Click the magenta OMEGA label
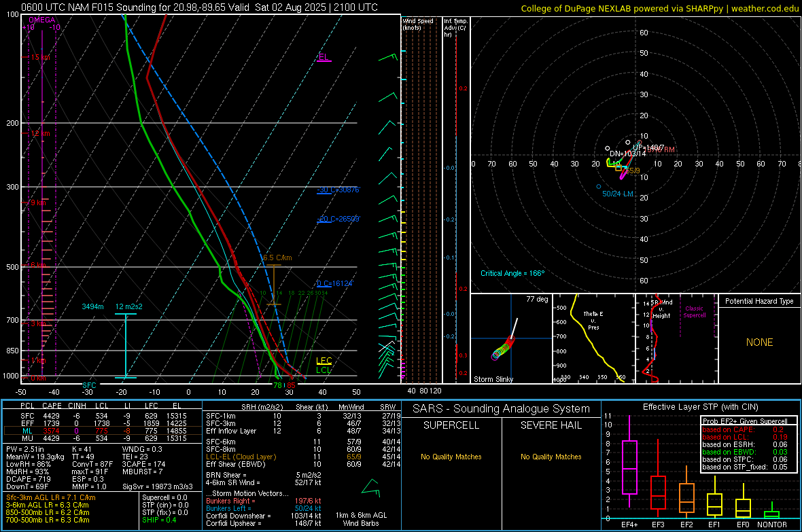 42,20
